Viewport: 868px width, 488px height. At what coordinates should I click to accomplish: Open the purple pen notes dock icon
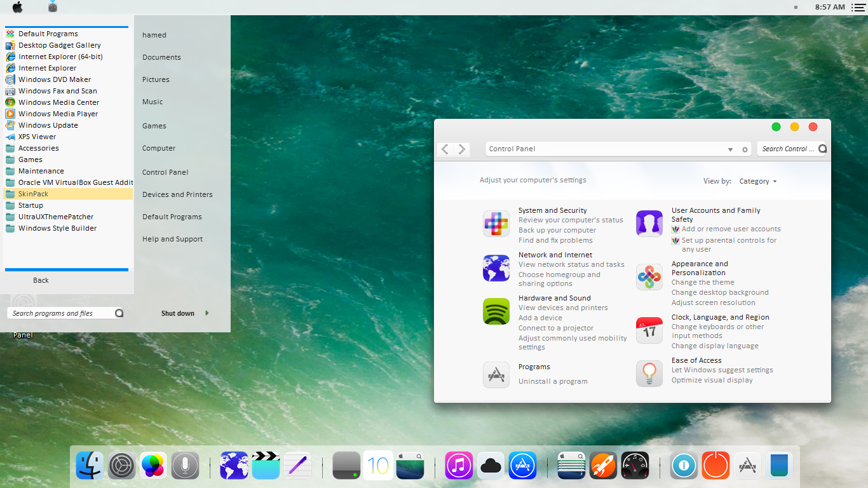pyautogui.click(x=297, y=466)
